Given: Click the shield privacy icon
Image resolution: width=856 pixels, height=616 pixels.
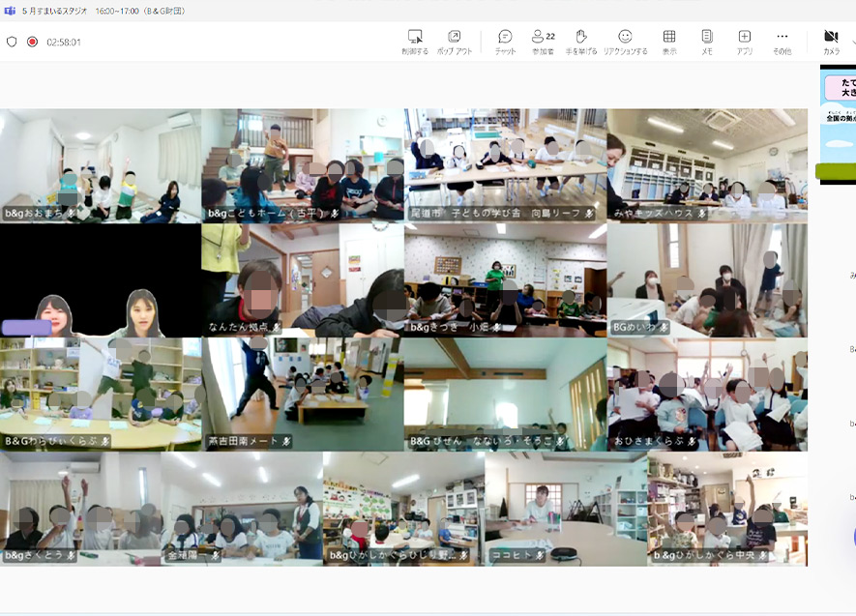Looking at the screenshot, I should coord(12,42).
